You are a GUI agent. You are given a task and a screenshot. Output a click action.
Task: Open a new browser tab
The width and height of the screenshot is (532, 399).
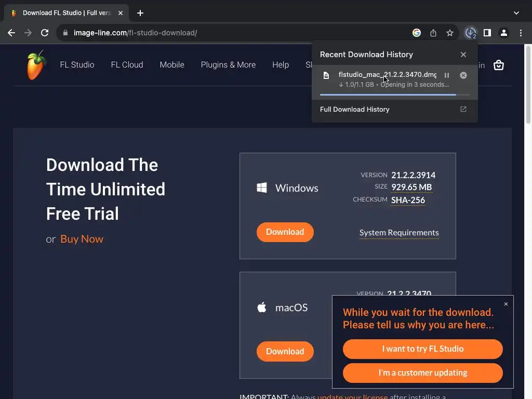coord(140,13)
